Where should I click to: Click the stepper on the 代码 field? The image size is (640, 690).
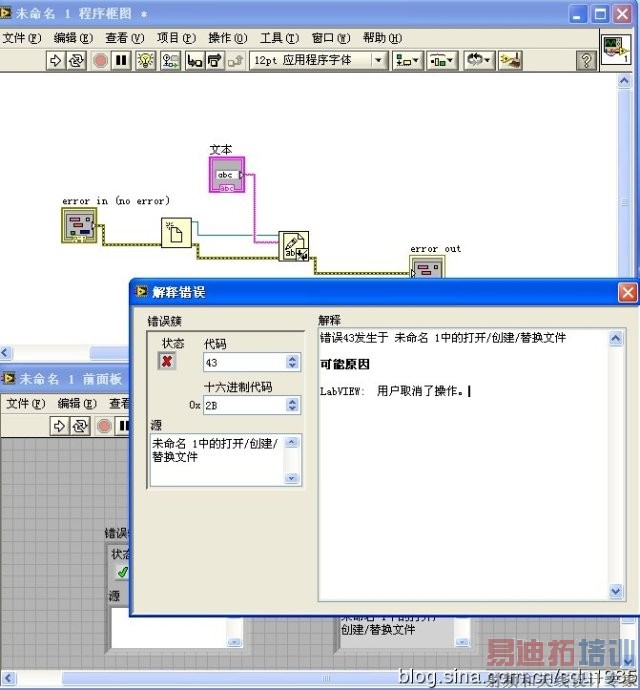293,362
